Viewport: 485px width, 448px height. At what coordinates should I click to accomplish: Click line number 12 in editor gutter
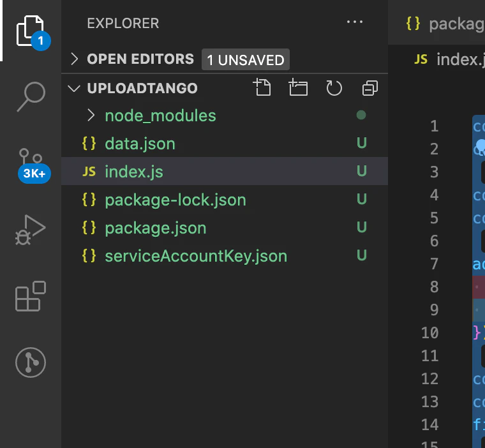point(430,378)
